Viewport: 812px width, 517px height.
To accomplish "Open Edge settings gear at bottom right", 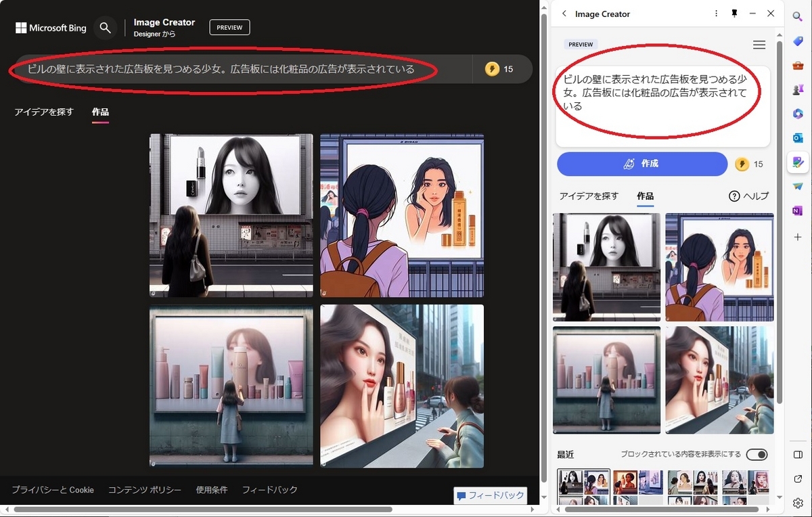I will [797, 503].
